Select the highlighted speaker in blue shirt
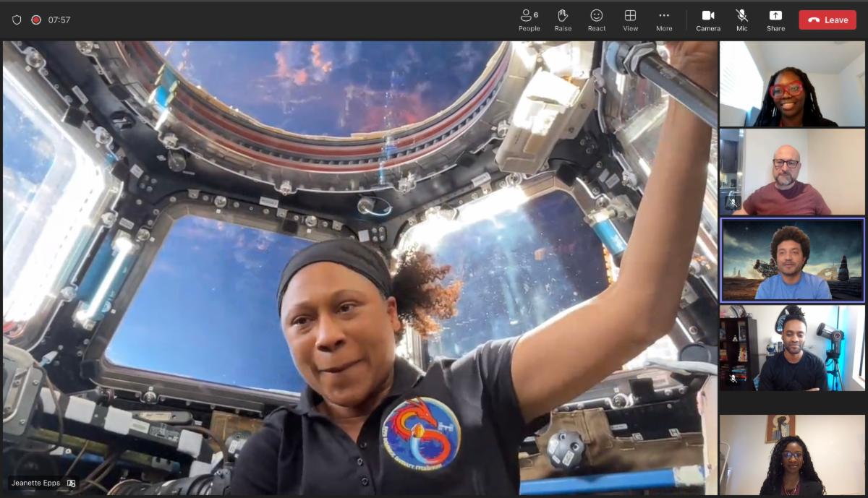 [x=792, y=259]
